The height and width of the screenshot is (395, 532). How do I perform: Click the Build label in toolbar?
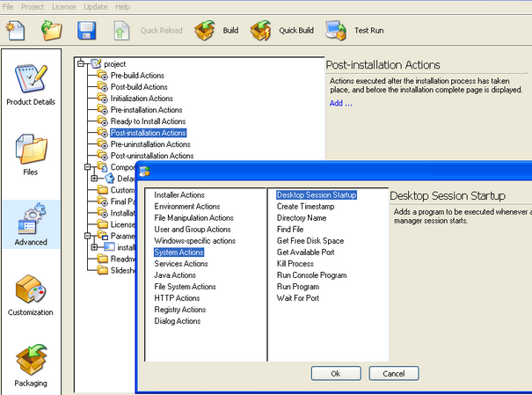click(230, 30)
